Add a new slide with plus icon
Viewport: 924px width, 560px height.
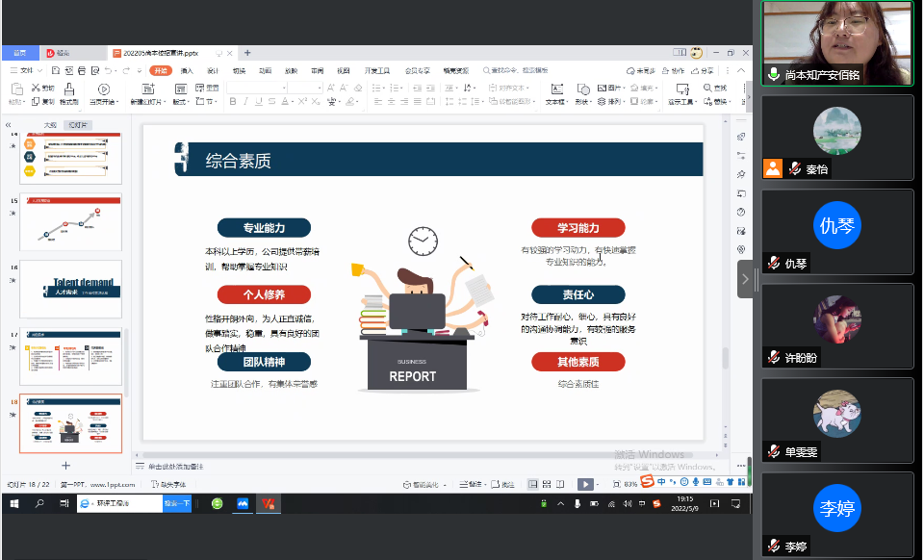click(65, 465)
